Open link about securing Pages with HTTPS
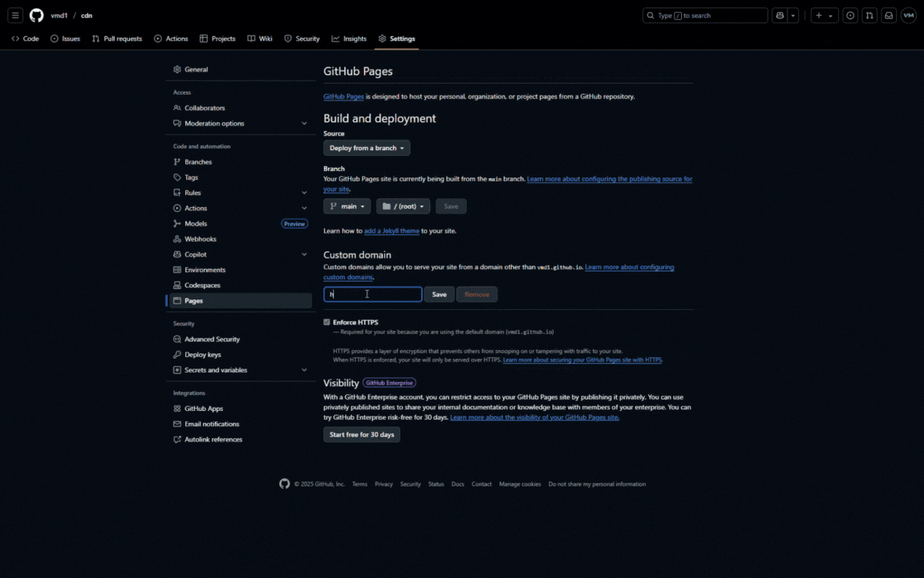 [x=582, y=360]
